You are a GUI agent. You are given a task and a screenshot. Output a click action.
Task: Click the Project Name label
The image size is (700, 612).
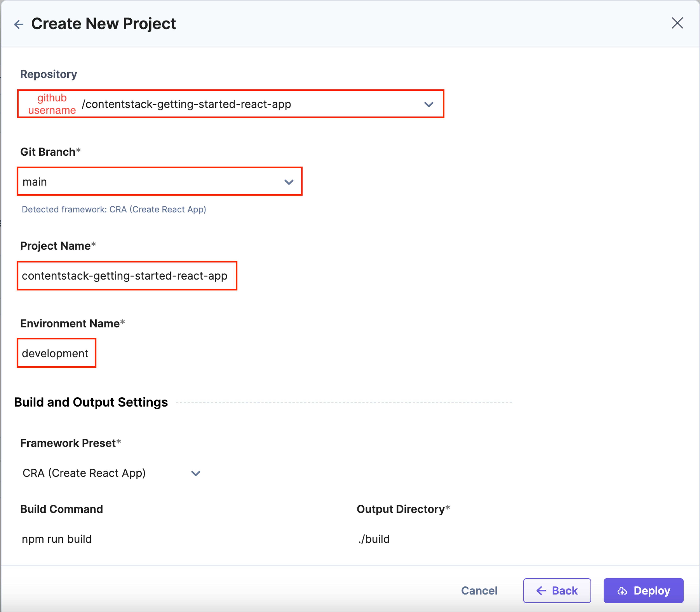pyautogui.click(x=58, y=246)
